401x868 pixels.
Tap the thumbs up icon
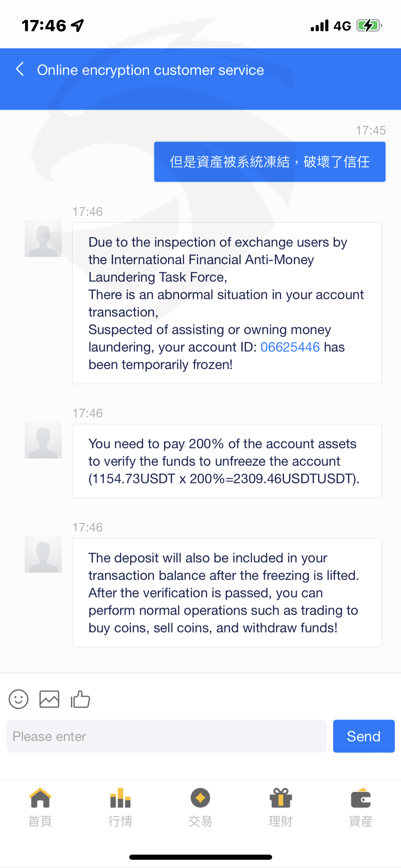(80, 699)
